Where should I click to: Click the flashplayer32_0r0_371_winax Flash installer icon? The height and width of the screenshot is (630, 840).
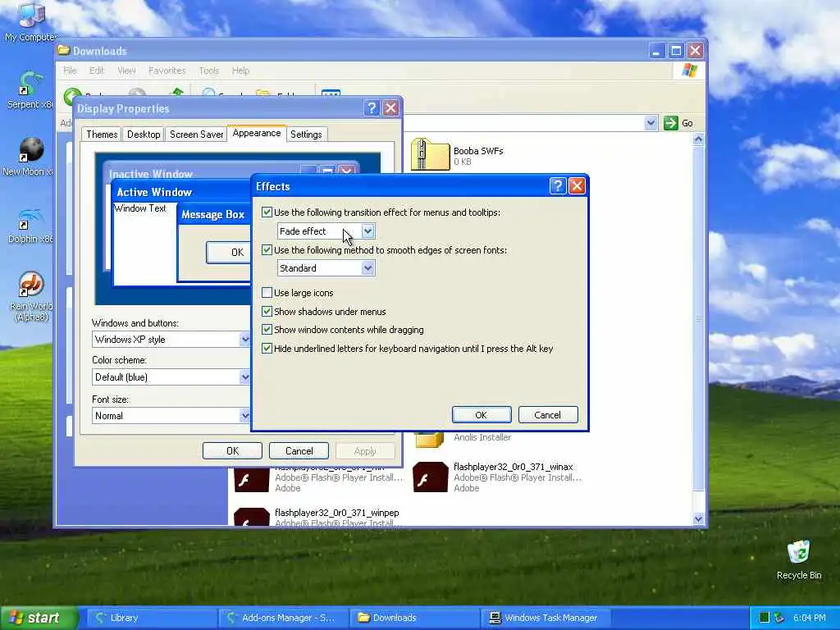430,477
